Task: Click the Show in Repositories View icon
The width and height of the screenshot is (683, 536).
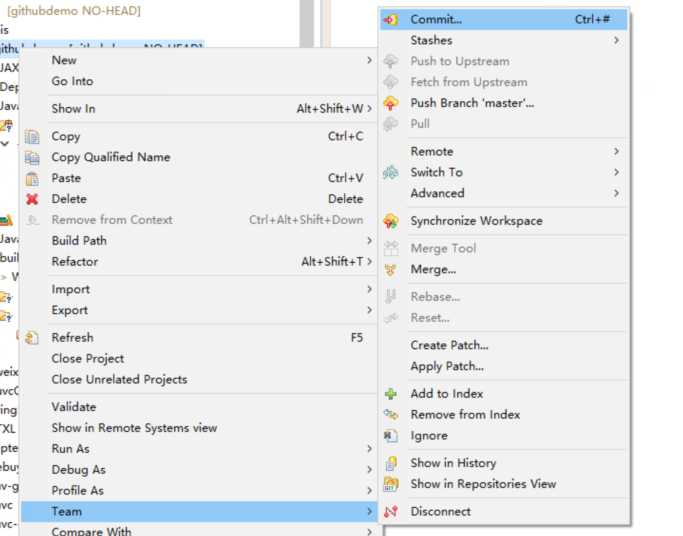Action: coord(391,484)
